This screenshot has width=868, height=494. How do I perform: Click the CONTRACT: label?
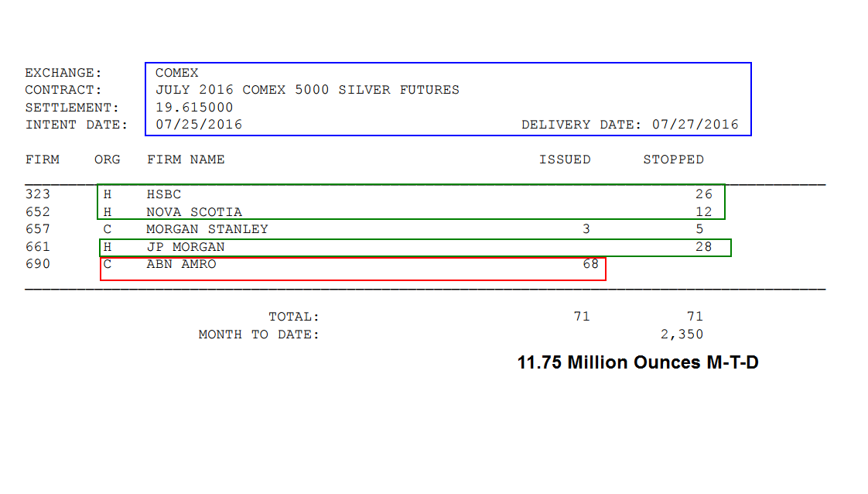(x=63, y=90)
